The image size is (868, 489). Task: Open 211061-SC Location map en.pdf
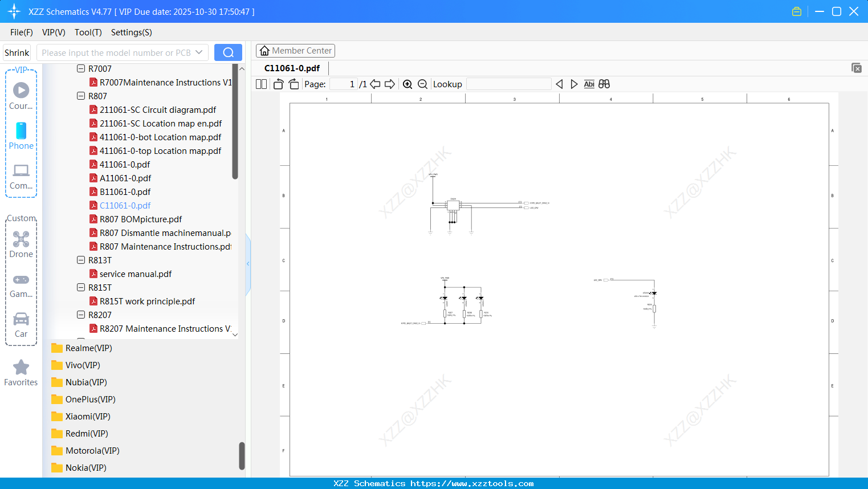pyautogui.click(x=161, y=123)
